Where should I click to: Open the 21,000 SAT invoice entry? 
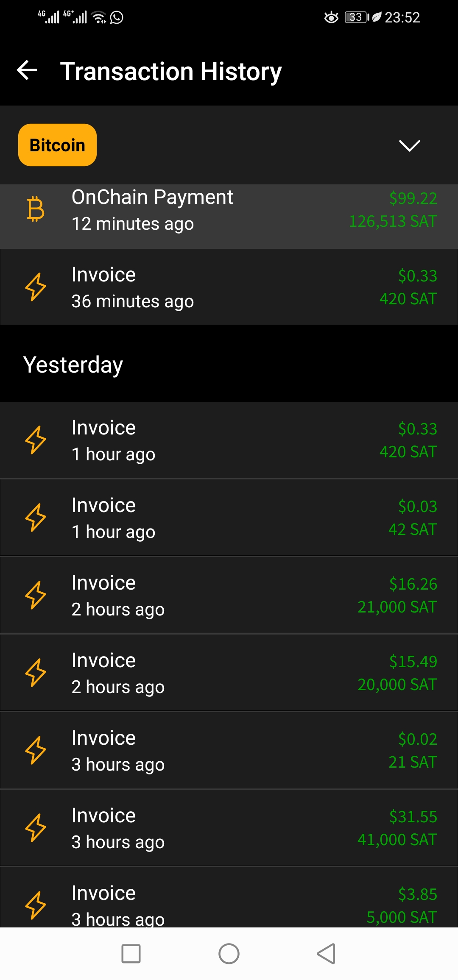(x=229, y=595)
